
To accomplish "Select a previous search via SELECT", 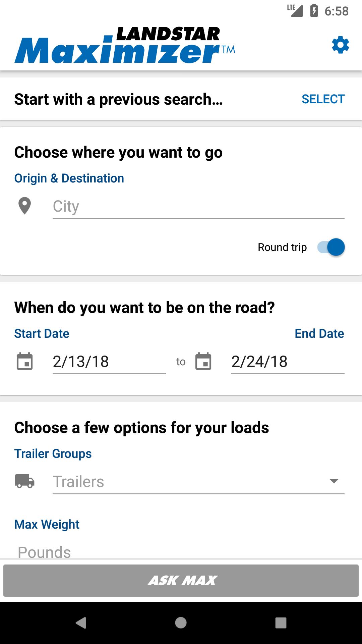I will 323,99.
